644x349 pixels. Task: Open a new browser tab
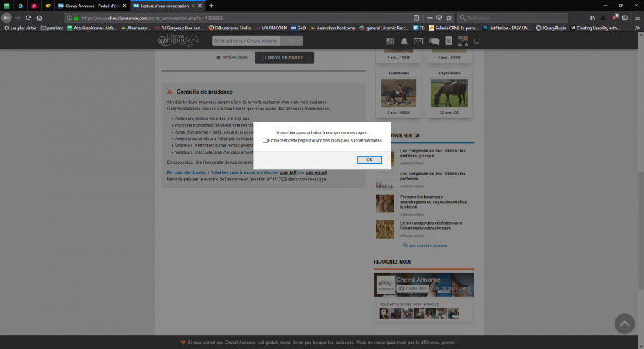[x=211, y=5]
